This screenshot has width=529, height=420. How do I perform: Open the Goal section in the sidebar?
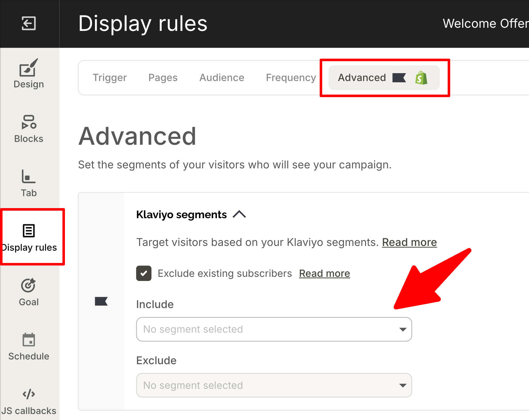29,292
